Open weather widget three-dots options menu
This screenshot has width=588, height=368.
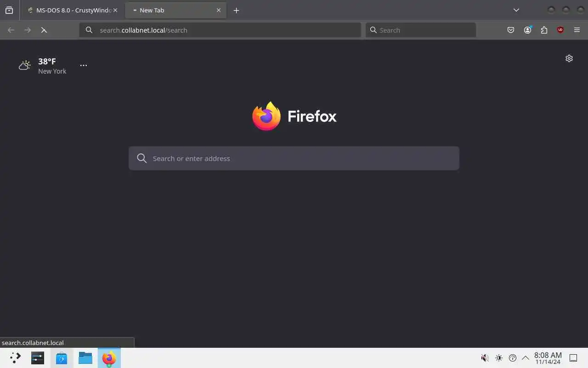click(84, 65)
